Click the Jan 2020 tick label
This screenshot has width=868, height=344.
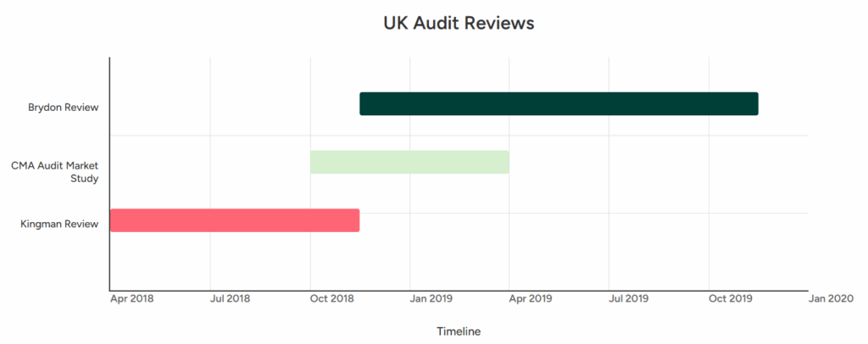coord(831,298)
